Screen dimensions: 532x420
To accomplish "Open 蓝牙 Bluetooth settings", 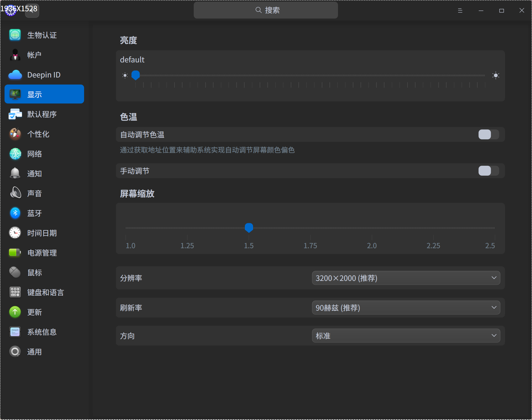I will [x=34, y=213].
